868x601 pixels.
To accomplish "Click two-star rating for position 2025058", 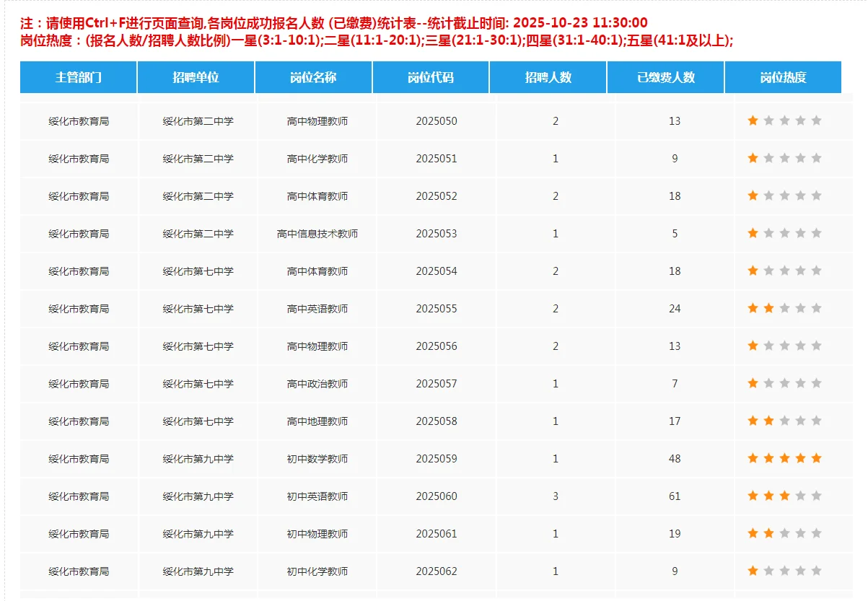I will point(784,421).
